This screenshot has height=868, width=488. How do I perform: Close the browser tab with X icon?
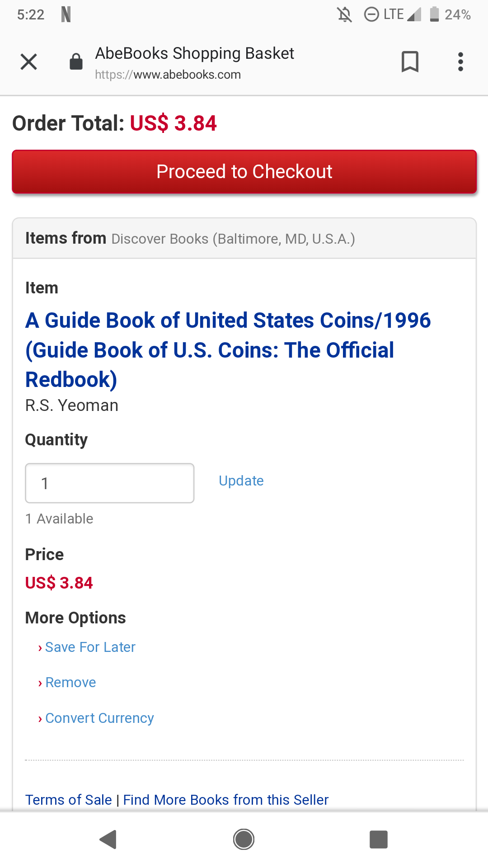click(28, 62)
